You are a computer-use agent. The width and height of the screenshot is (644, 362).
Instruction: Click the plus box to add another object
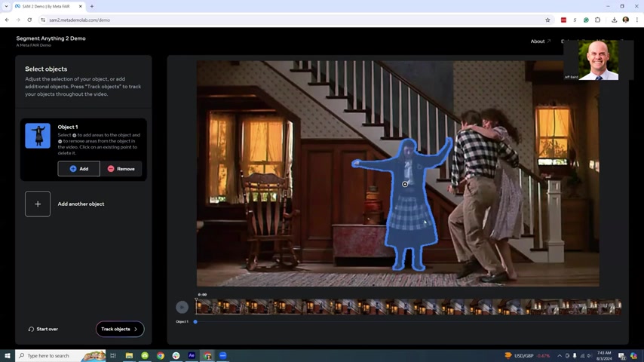click(x=38, y=204)
